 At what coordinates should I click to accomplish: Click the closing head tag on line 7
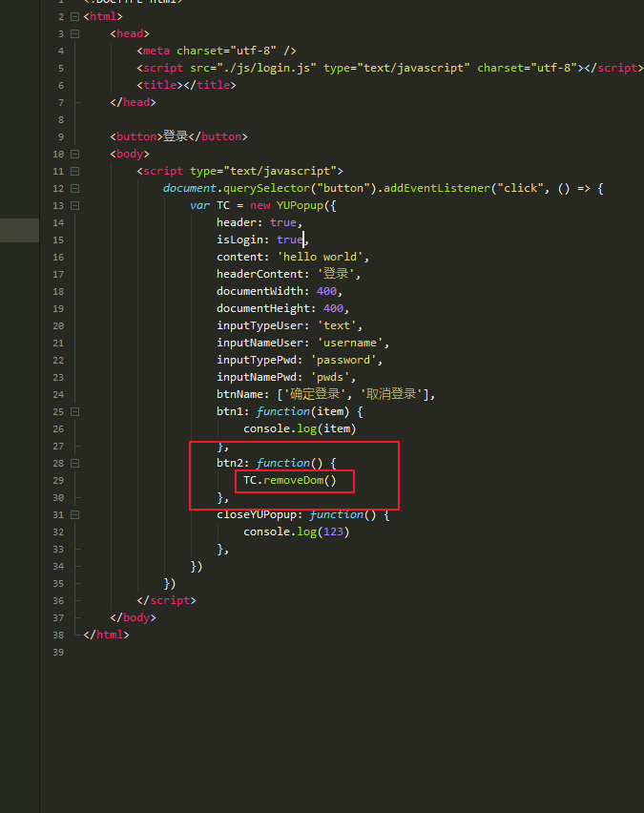coord(133,102)
